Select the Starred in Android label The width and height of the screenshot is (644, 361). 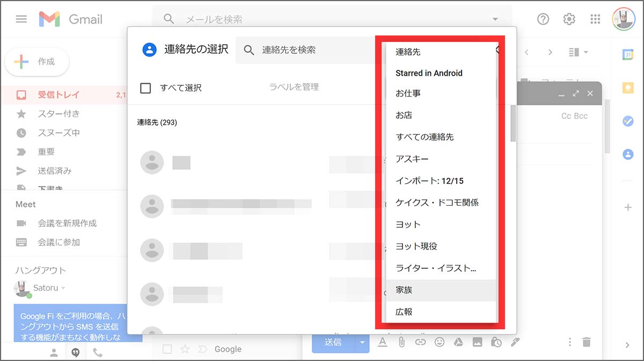click(x=429, y=73)
